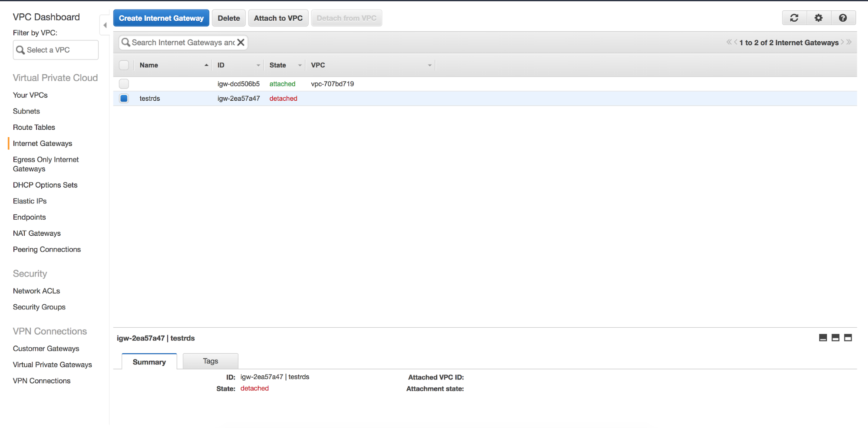Uncheck the testrds gateway checkbox
868x428 pixels.
coord(124,99)
